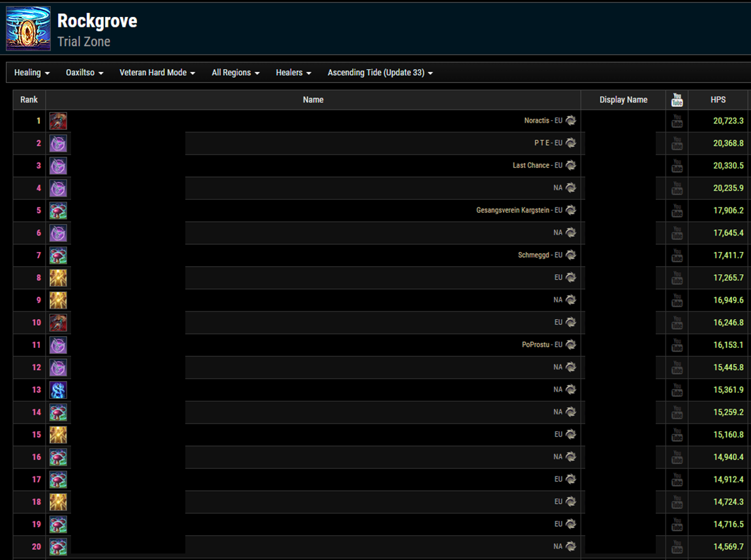Click the YouTube icon in rank 1 row

click(677, 121)
